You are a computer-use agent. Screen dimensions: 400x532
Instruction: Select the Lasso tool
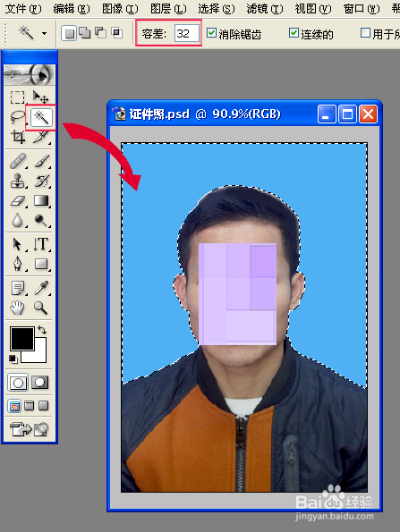pos(17,117)
